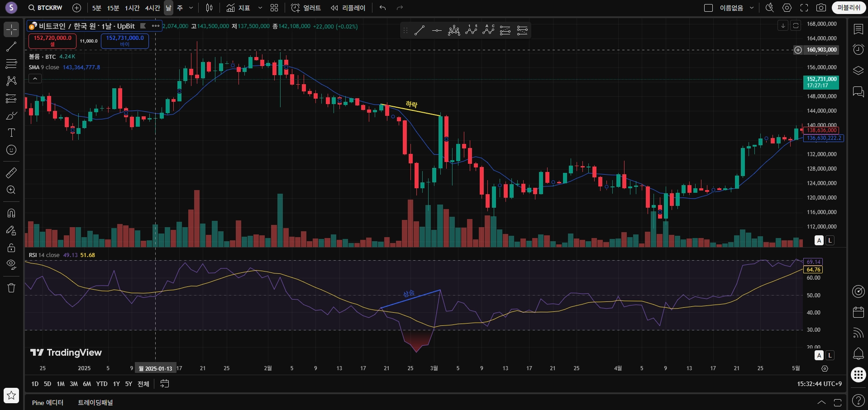
Task: Toggle log scale L on price pane
Action: coord(830,240)
